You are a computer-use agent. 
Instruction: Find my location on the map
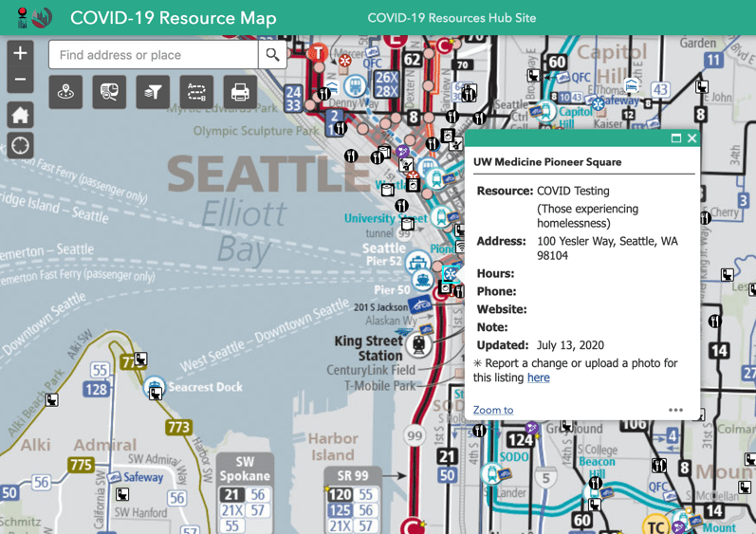point(20,146)
